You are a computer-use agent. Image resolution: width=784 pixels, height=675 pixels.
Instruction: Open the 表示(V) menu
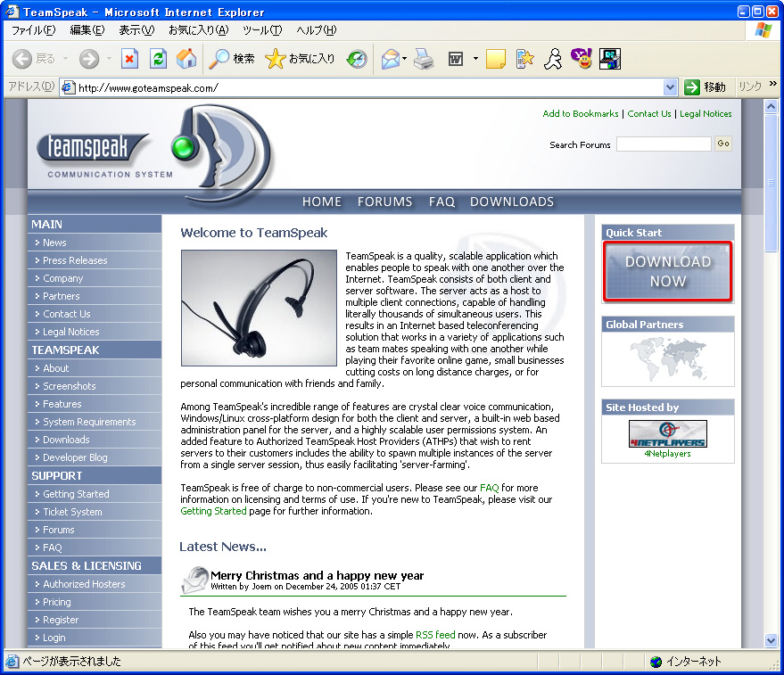[x=136, y=30]
